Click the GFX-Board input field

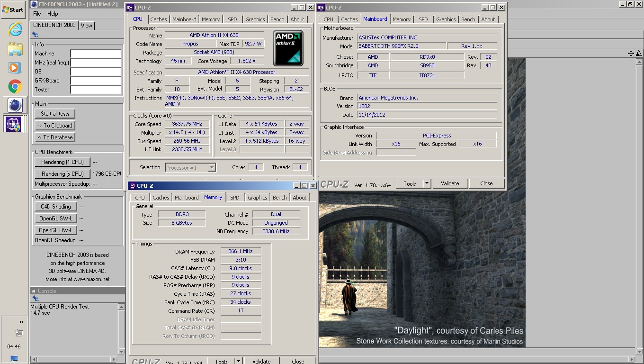click(95, 81)
